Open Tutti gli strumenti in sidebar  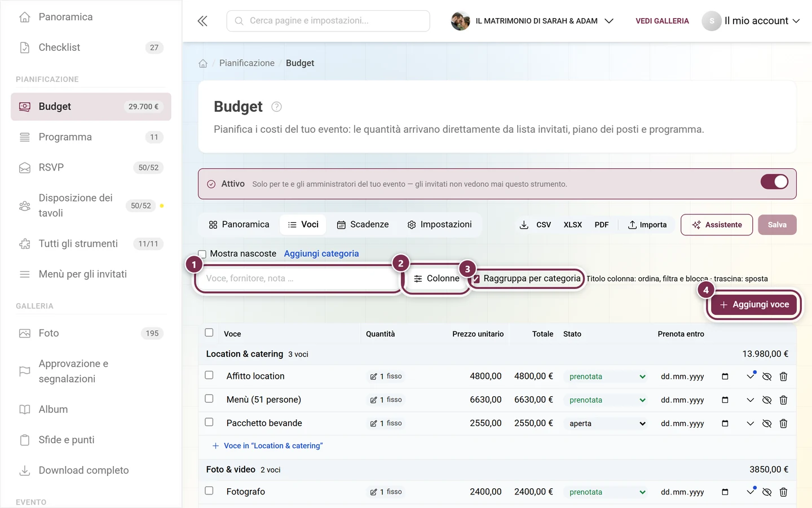(x=91, y=244)
